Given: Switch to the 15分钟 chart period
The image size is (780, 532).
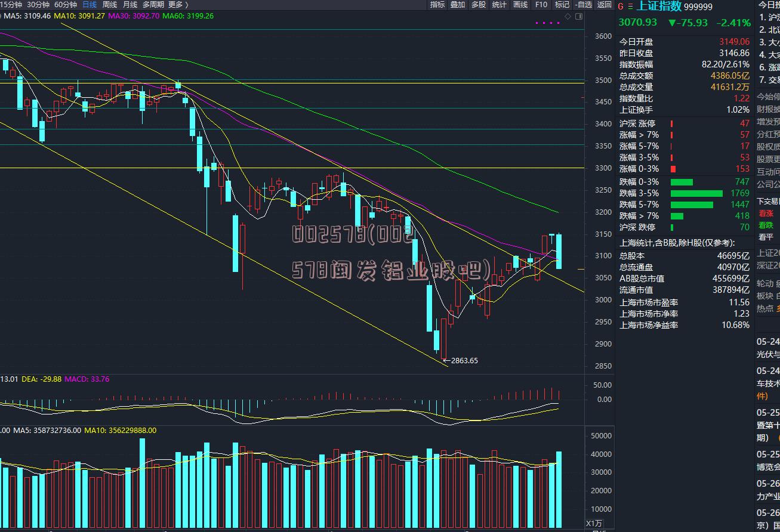Looking at the screenshot, I should (11, 4).
